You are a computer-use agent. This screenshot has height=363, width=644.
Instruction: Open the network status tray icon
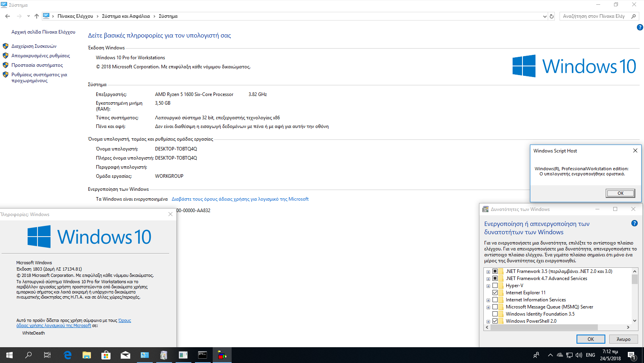pos(569,355)
